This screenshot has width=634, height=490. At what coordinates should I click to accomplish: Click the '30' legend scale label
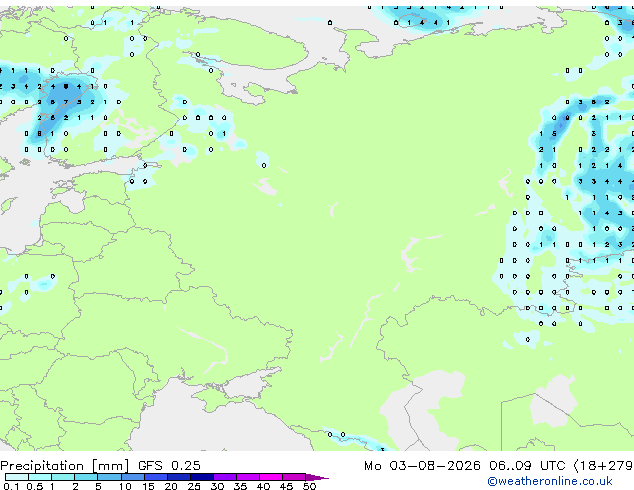(x=217, y=486)
